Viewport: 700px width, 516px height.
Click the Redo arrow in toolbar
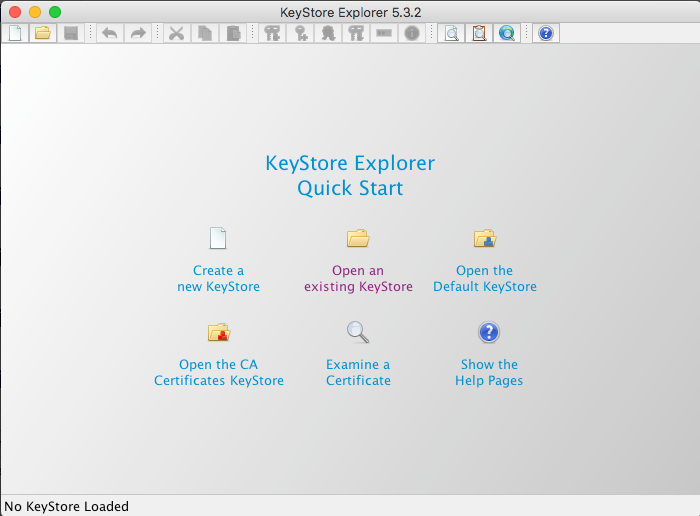pyautogui.click(x=138, y=33)
